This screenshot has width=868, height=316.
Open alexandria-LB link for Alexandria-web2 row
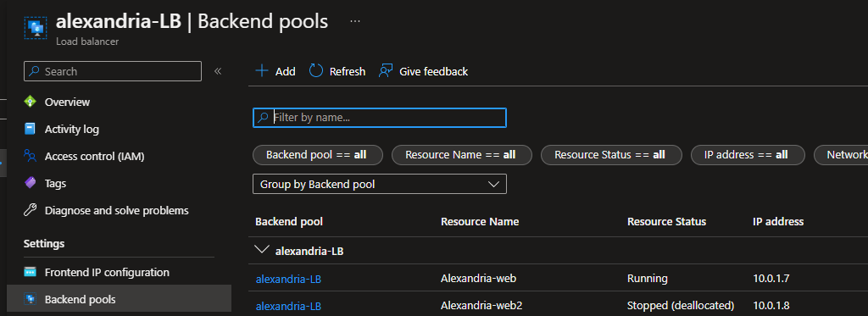(x=288, y=306)
